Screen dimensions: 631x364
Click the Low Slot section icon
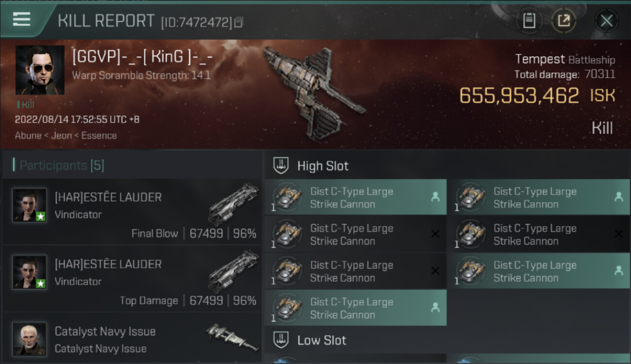(281, 340)
